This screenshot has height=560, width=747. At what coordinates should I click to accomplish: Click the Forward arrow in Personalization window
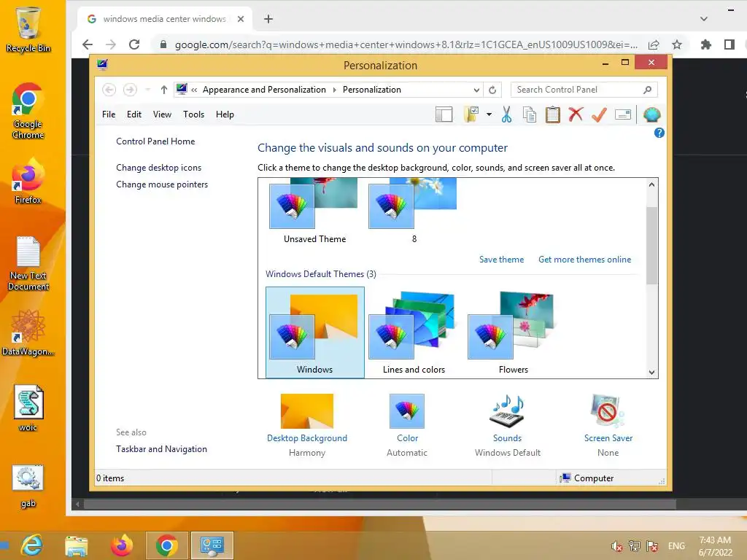[130, 90]
